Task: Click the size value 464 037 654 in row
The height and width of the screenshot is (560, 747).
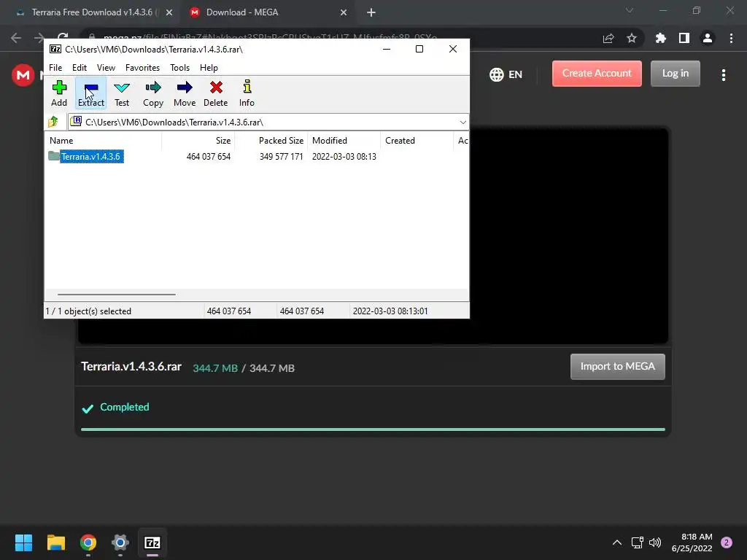Action: (208, 156)
